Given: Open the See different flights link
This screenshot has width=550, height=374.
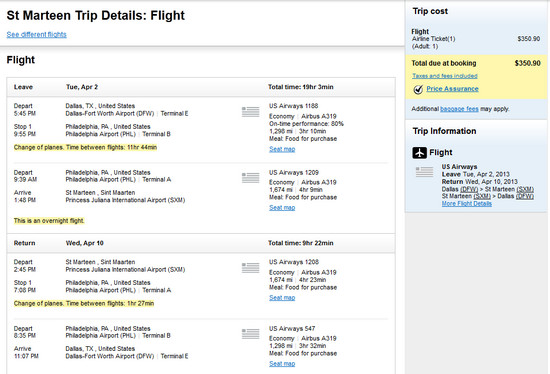Looking at the screenshot, I should [36, 34].
